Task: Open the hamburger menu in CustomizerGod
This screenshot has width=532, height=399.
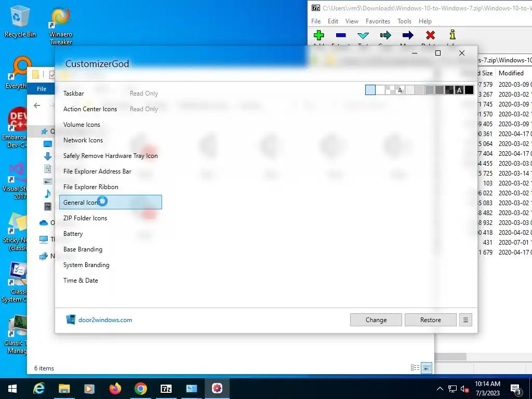Action: pyautogui.click(x=465, y=320)
